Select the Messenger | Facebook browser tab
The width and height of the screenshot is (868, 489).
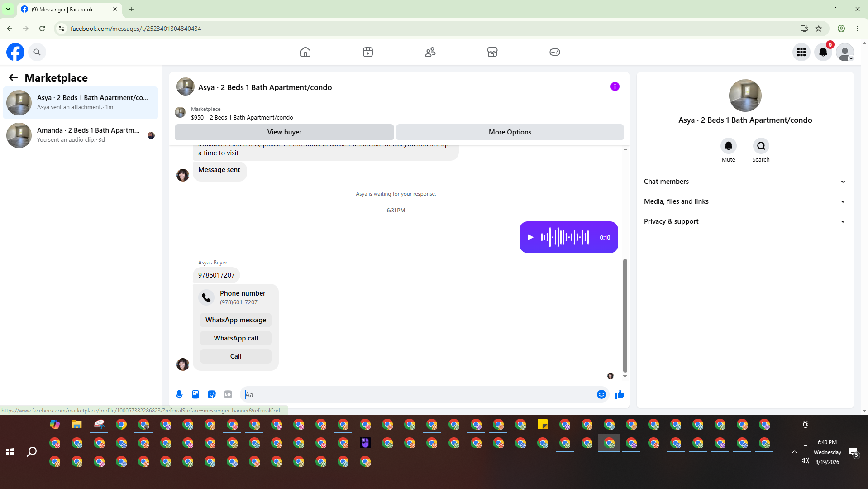(x=69, y=10)
